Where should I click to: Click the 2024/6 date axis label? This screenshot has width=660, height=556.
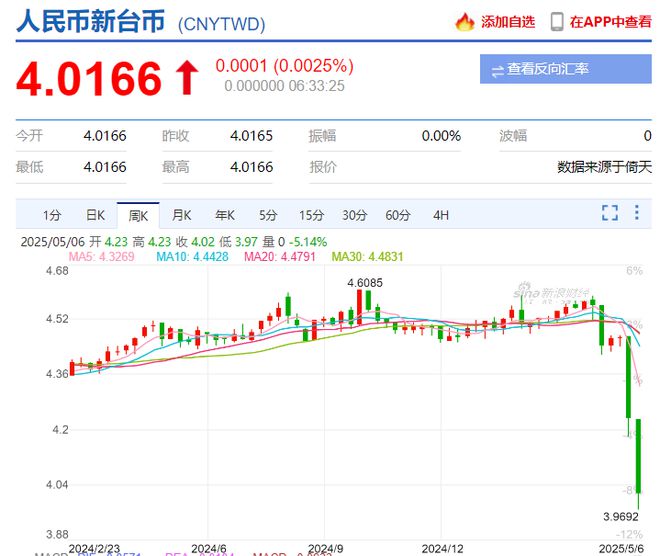(x=209, y=549)
